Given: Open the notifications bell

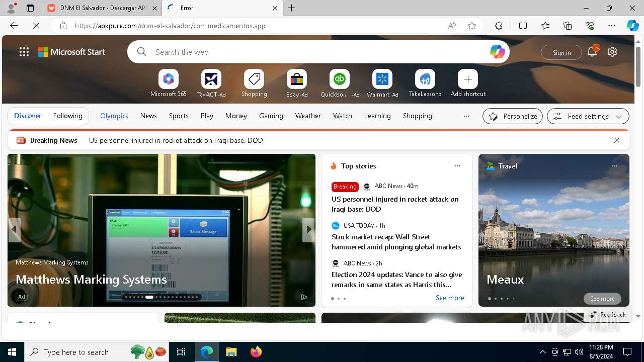Looking at the screenshot, I should (x=592, y=52).
